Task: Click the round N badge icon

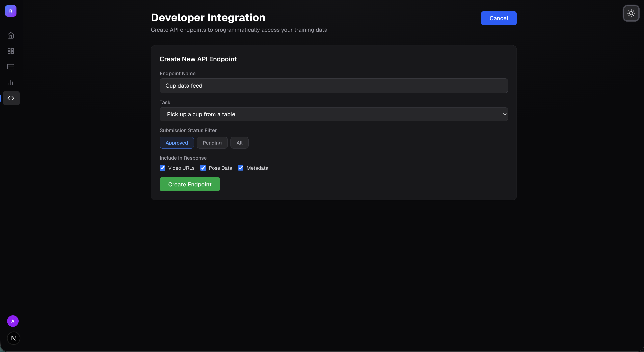Action: click(x=13, y=338)
